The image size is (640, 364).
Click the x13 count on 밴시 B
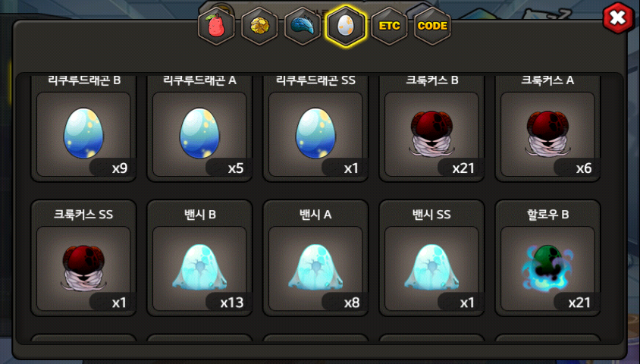[x=232, y=303]
